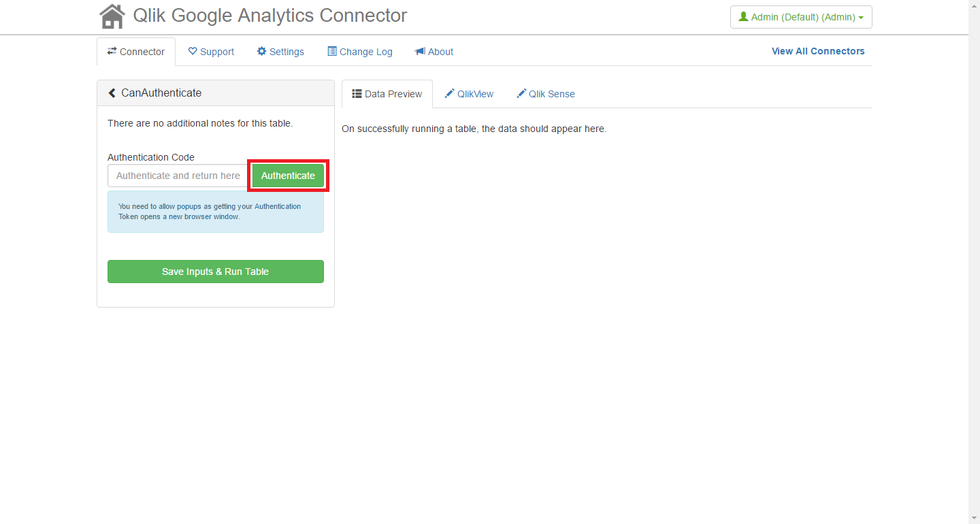Focus the Authentication Code input field

[178, 176]
